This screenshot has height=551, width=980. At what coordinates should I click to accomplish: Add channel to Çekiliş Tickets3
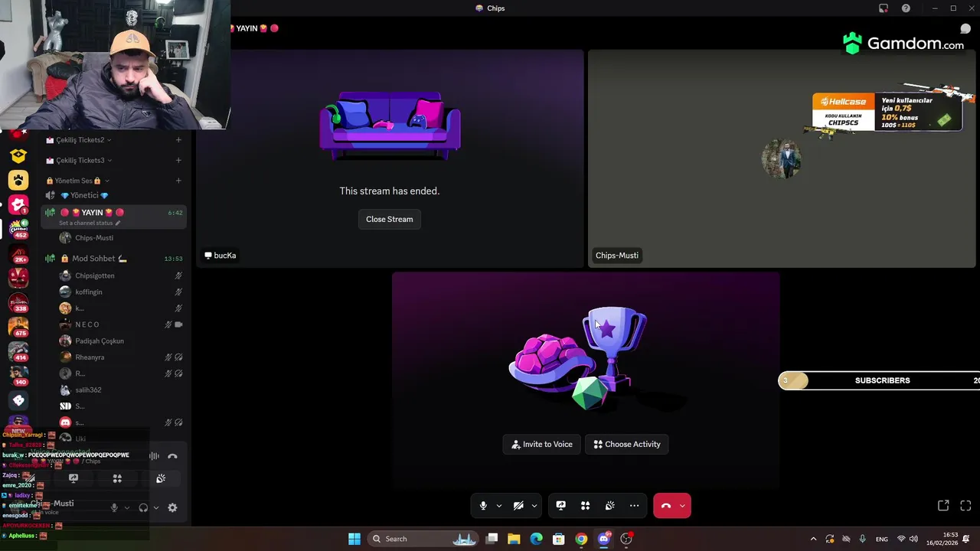coord(178,160)
